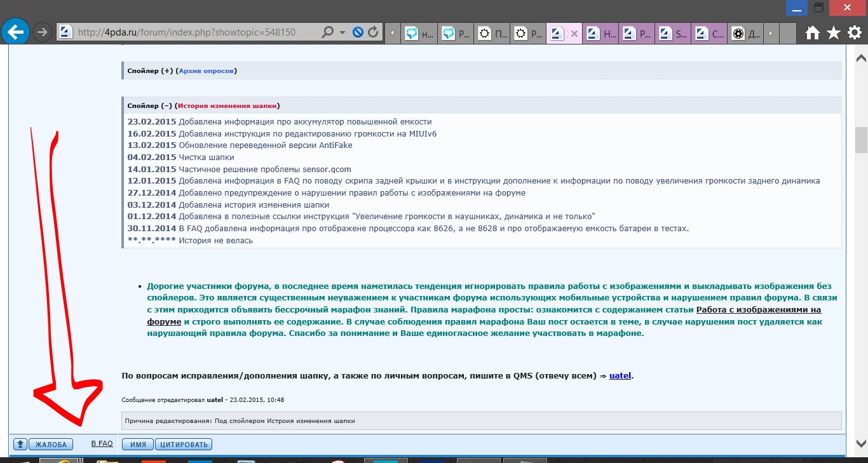868x463 pixels.
Task: Click bold uatel in the edited-by line
Action: 216,400
